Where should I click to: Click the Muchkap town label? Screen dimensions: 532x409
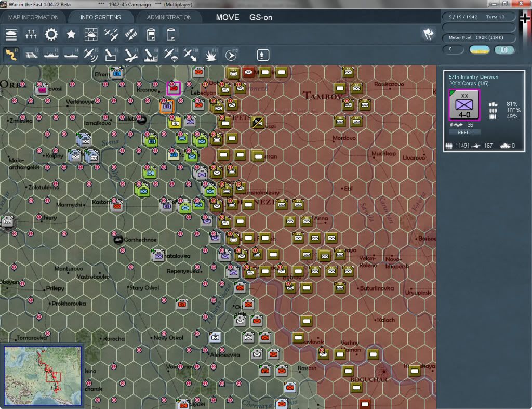pos(384,154)
